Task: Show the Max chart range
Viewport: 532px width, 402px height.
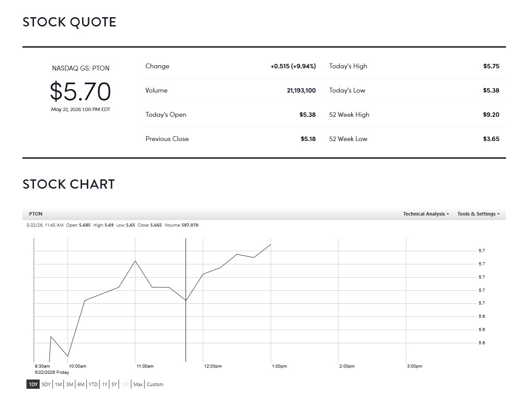Action: click(138, 384)
